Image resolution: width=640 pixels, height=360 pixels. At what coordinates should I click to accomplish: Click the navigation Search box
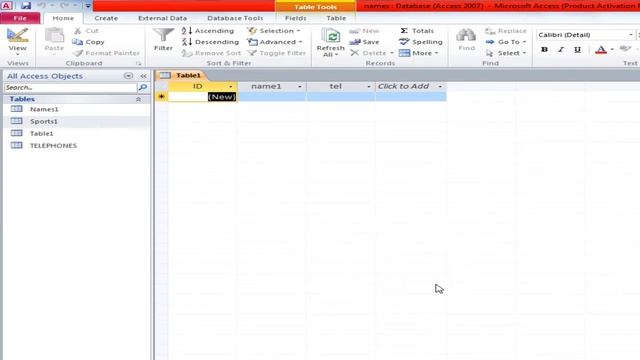click(70, 88)
